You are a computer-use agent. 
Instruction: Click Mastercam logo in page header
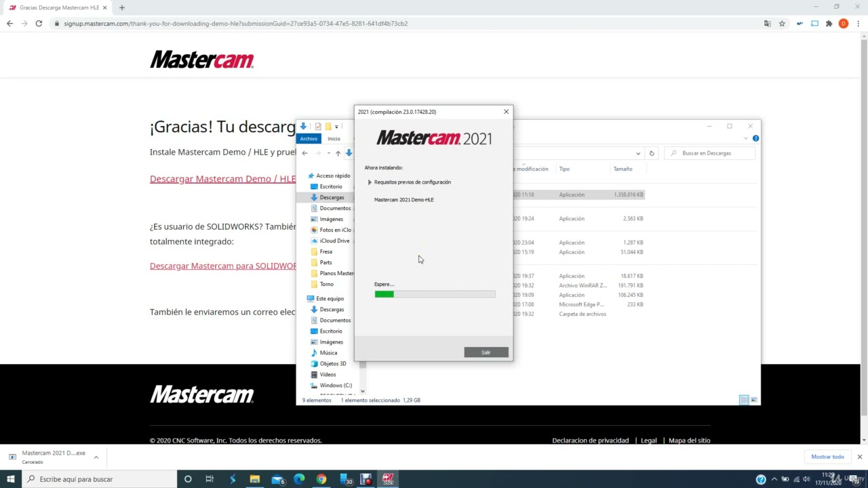(x=202, y=60)
